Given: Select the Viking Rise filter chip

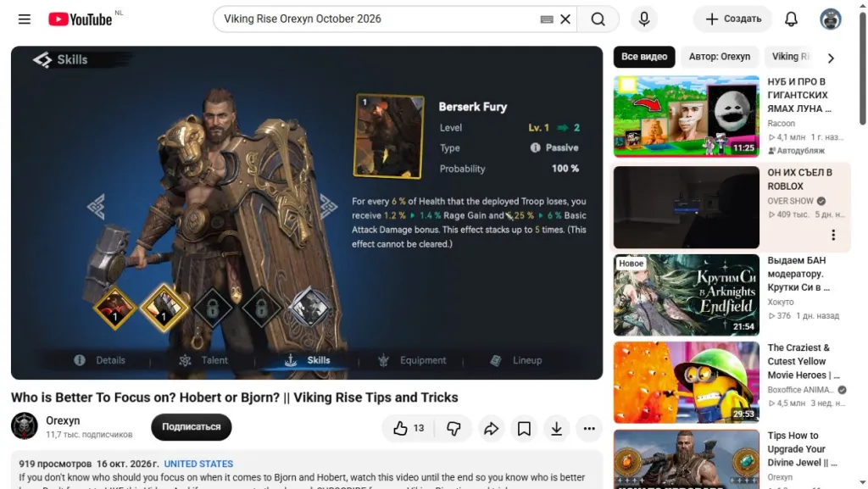Looking at the screenshot, I should (x=791, y=57).
